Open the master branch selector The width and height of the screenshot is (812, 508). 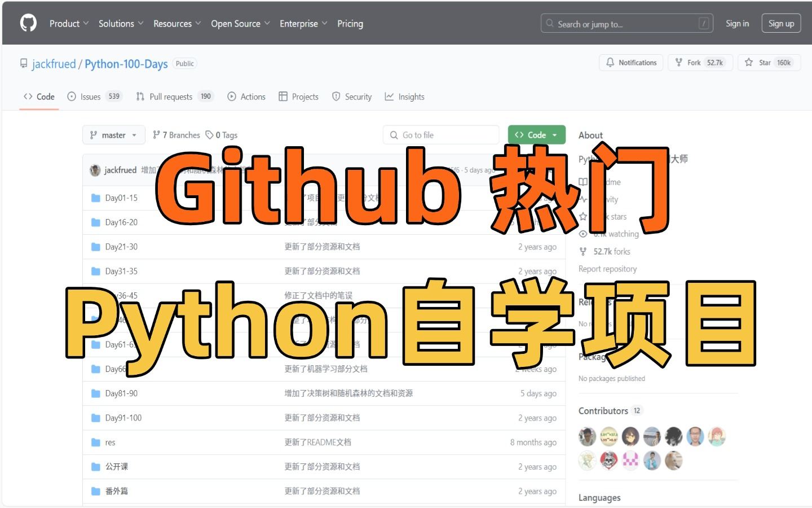[114, 135]
